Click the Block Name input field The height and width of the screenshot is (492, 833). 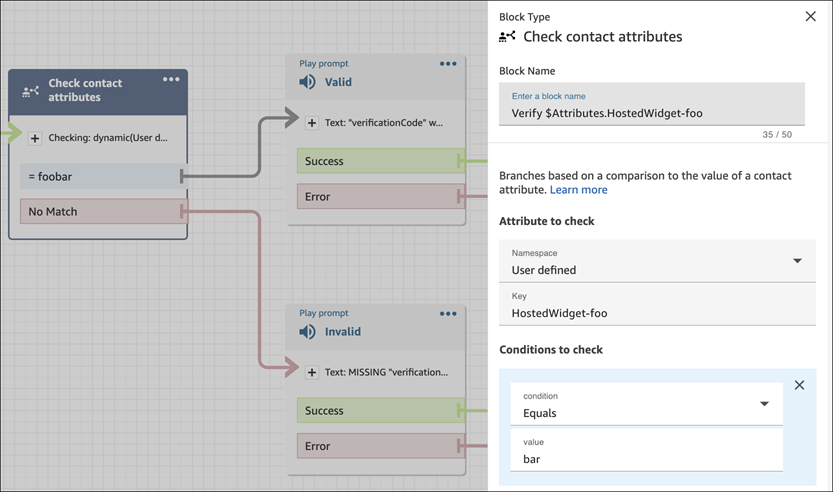[651, 113]
